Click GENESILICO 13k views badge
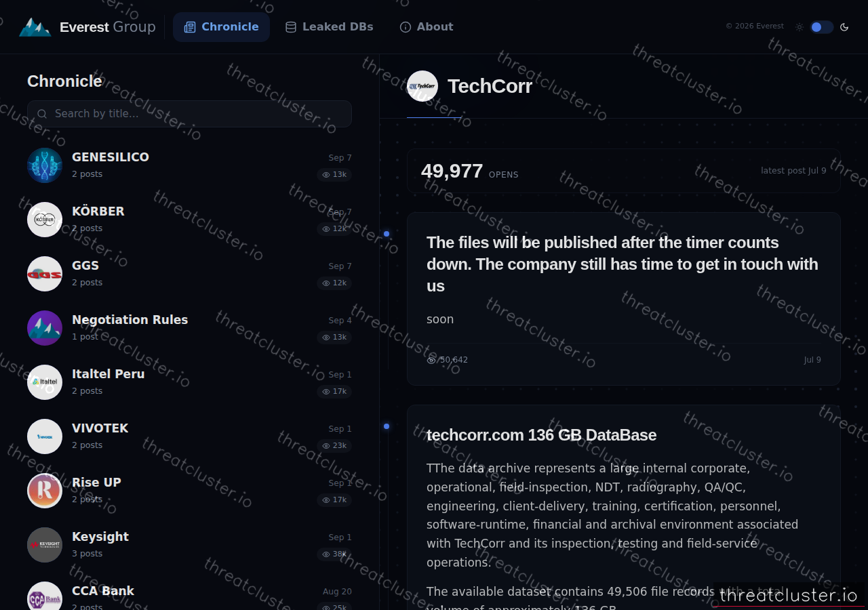868x610 pixels. pos(334,175)
